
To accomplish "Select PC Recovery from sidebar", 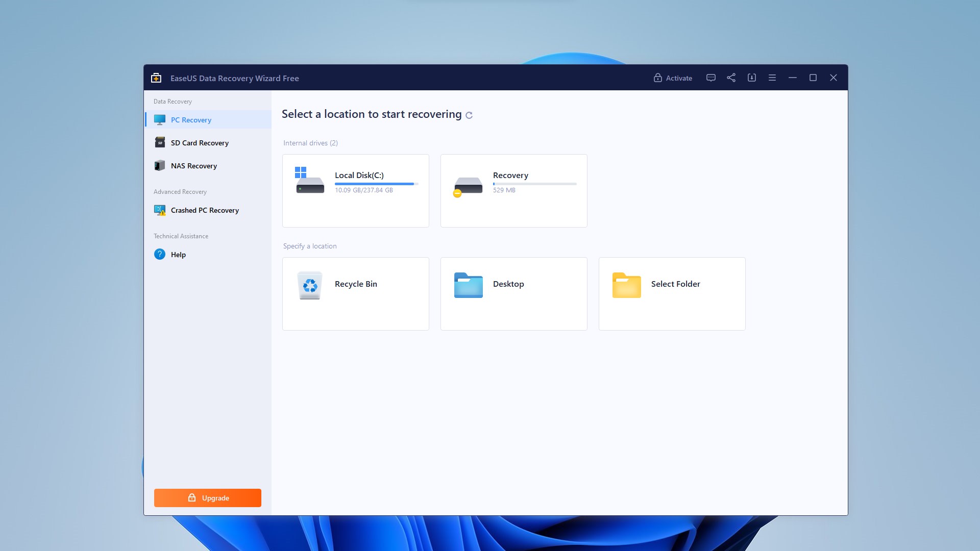I will click(x=191, y=120).
